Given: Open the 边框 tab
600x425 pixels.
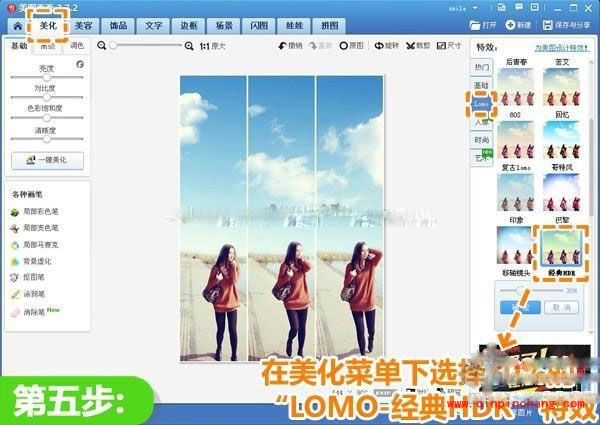Looking at the screenshot, I should (x=189, y=26).
